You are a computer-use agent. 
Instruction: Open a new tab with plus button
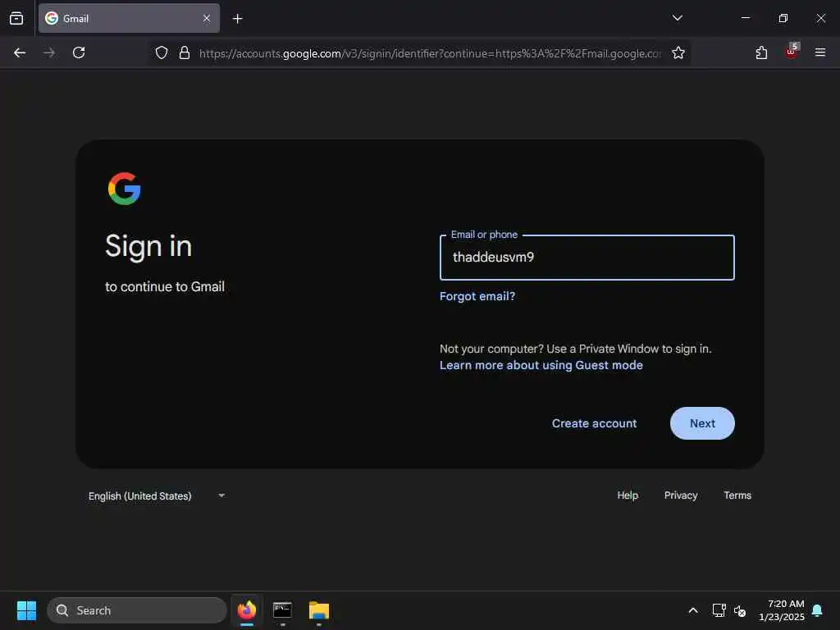coord(237,19)
